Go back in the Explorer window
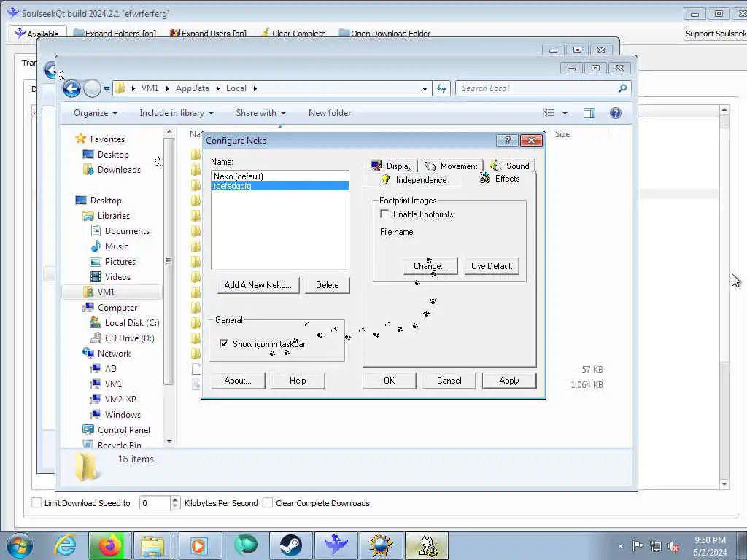The height and width of the screenshot is (560, 747). (71, 88)
